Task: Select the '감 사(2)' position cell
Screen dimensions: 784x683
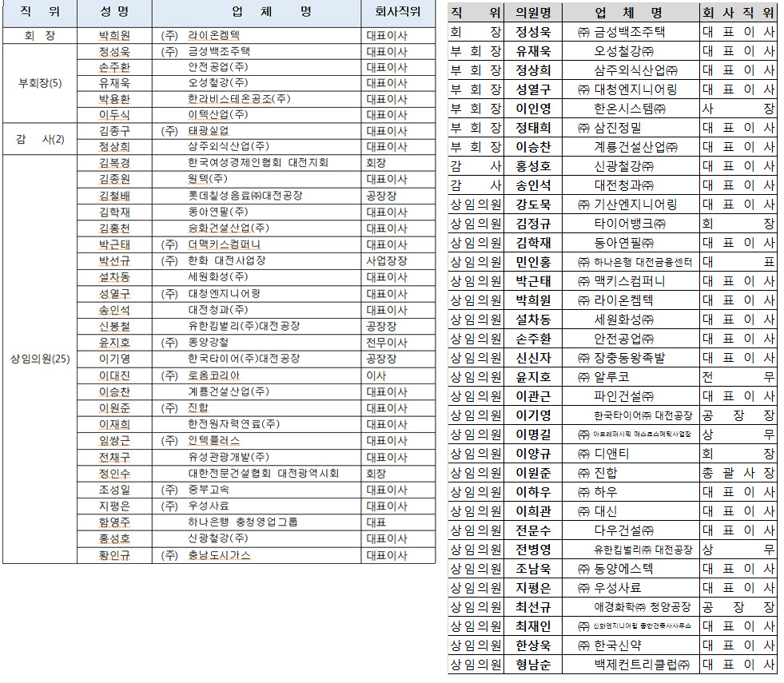Action: [x=40, y=139]
